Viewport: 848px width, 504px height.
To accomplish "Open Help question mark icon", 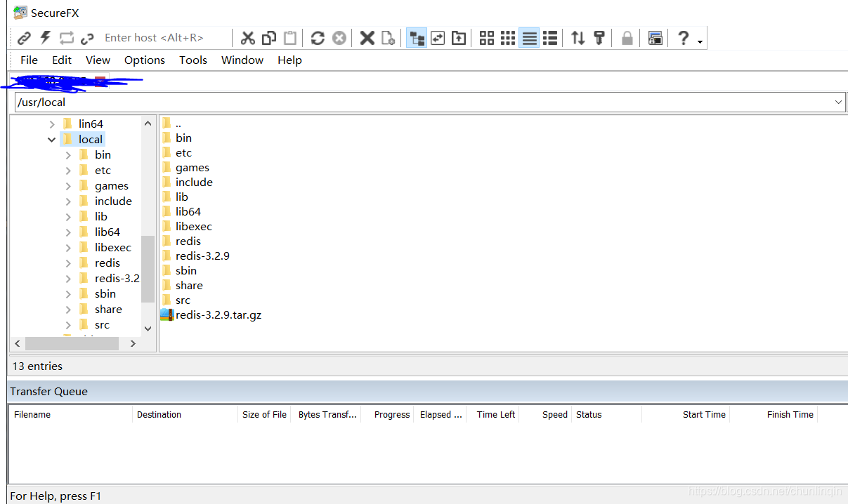I will click(x=683, y=38).
